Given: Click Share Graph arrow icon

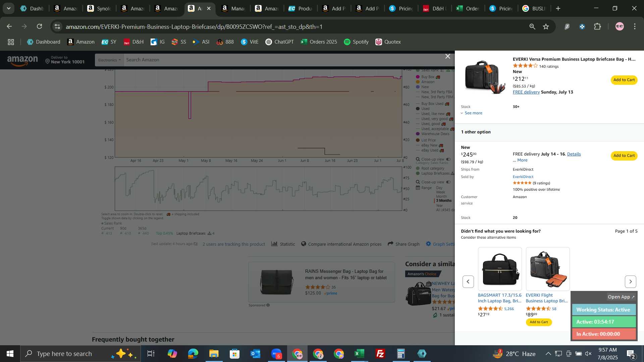Looking at the screenshot, I should pyautogui.click(x=390, y=244).
